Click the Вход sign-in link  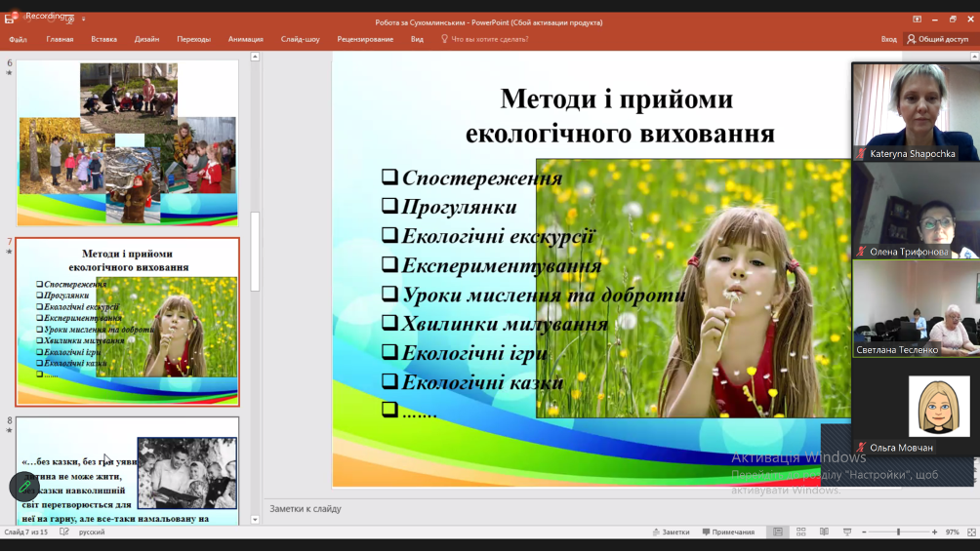click(888, 39)
